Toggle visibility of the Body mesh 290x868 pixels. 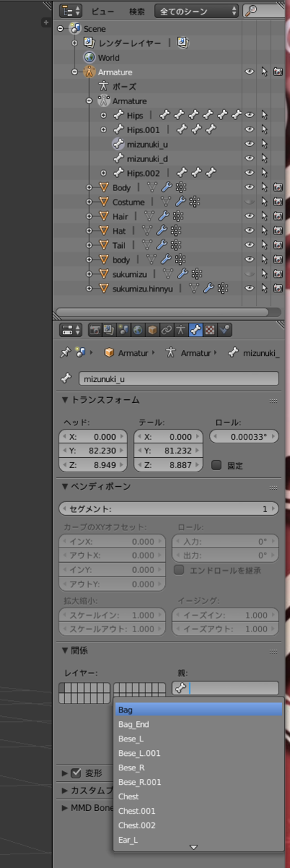[250, 188]
